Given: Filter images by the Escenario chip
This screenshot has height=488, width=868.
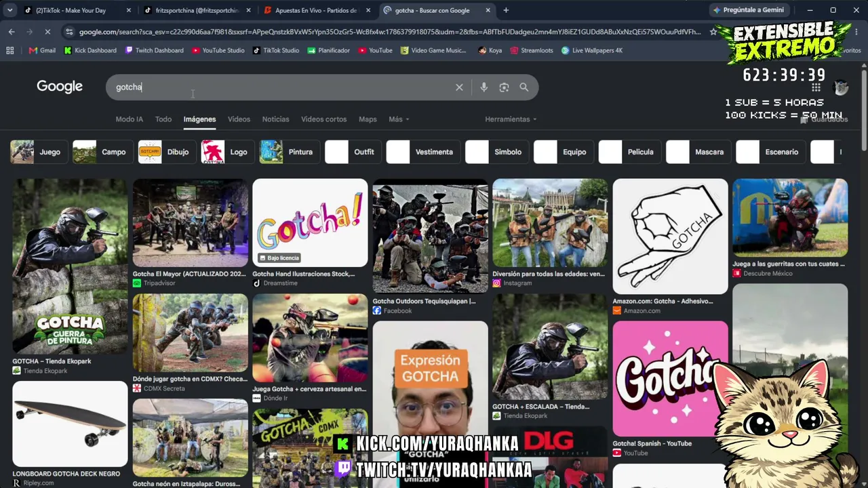Looking at the screenshot, I should 770,152.
